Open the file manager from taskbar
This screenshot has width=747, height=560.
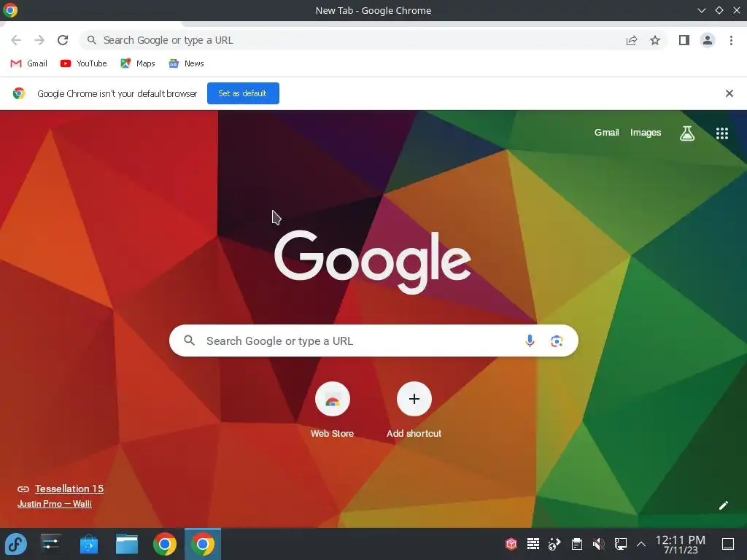click(127, 544)
